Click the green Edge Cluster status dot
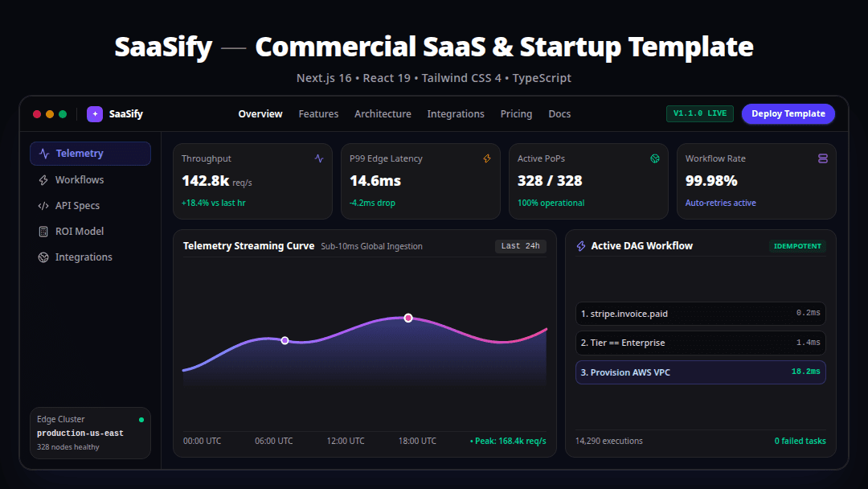The width and height of the screenshot is (868, 489). 141,420
